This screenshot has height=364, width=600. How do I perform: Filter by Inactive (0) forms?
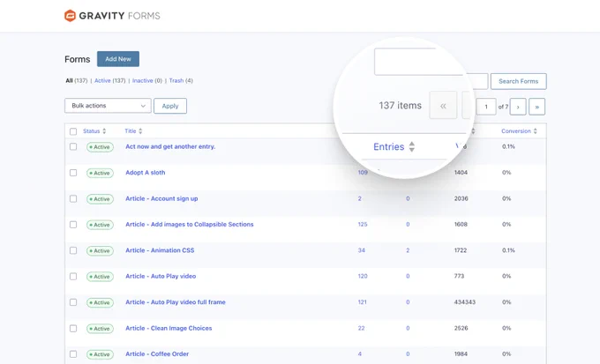(147, 81)
